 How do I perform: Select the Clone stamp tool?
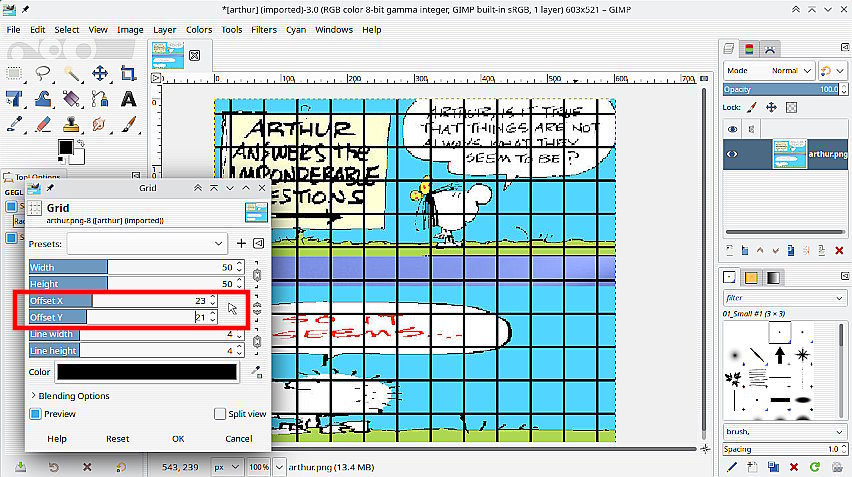[71, 124]
